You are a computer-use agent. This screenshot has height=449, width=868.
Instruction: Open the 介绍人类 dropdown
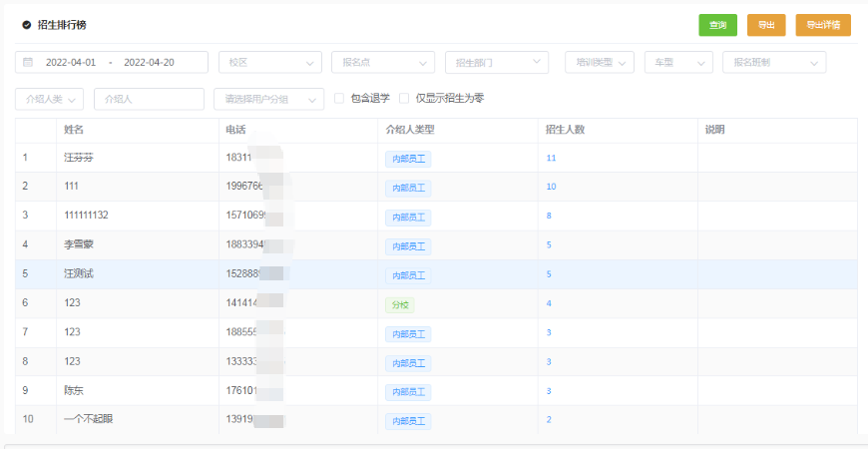pyautogui.click(x=49, y=99)
